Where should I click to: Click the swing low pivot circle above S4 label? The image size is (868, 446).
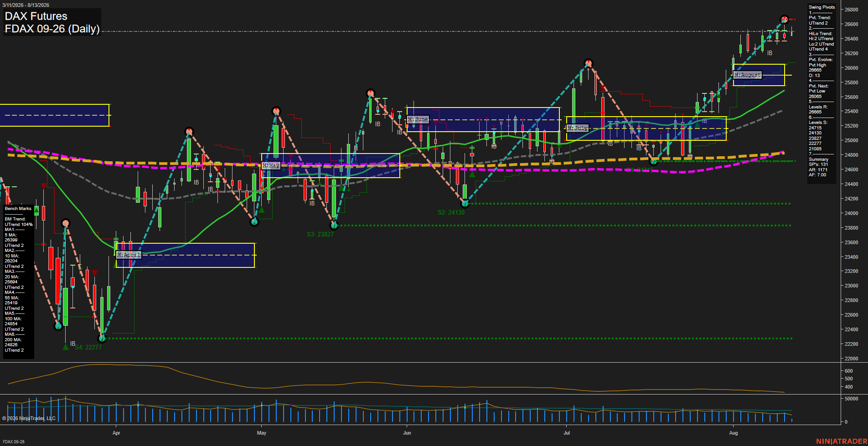tap(102, 338)
